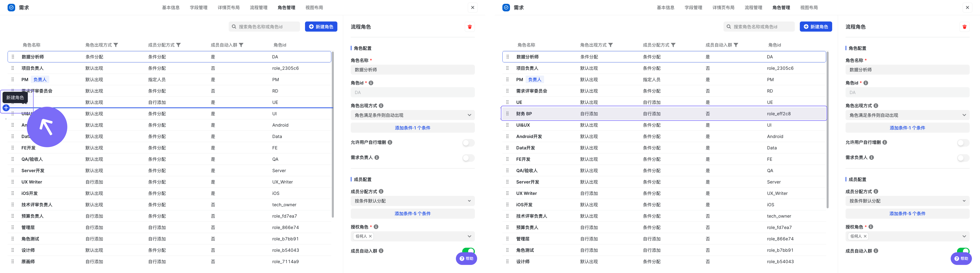Click 成员分配方式 column filter icon in left window
The height and width of the screenshot is (273, 980).
tap(178, 45)
